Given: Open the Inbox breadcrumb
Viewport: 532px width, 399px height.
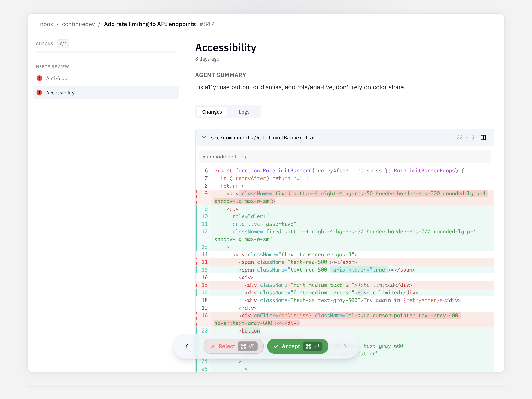Looking at the screenshot, I should tap(45, 24).
